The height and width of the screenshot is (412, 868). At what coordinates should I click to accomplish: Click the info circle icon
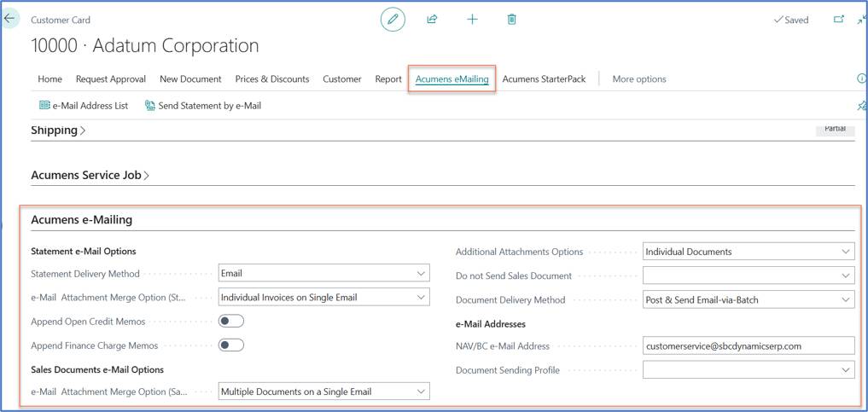(861, 79)
